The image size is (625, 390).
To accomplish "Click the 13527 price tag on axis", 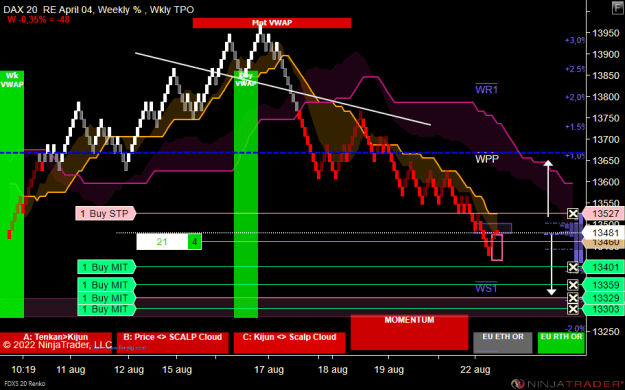I will [604, 214].
